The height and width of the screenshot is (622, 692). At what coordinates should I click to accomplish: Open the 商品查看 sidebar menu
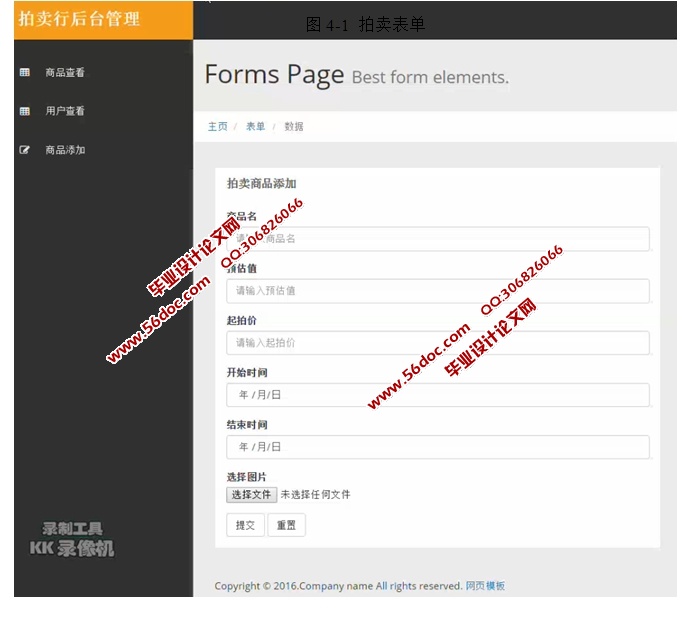pyautogui.click(x=65, y=72)
